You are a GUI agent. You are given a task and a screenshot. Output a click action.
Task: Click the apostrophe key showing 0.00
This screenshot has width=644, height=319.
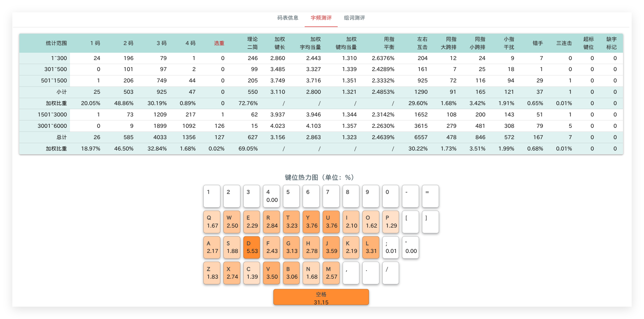click(410, 248)
